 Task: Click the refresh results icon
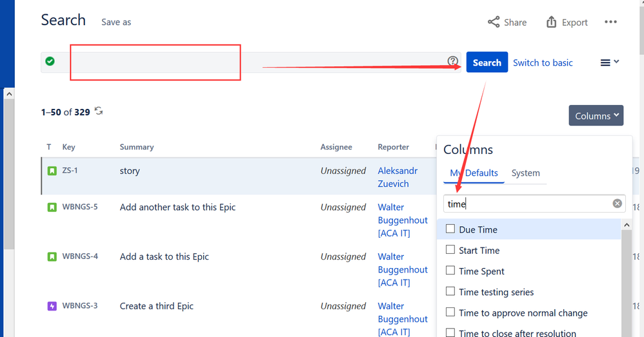[x=99, y=111]
